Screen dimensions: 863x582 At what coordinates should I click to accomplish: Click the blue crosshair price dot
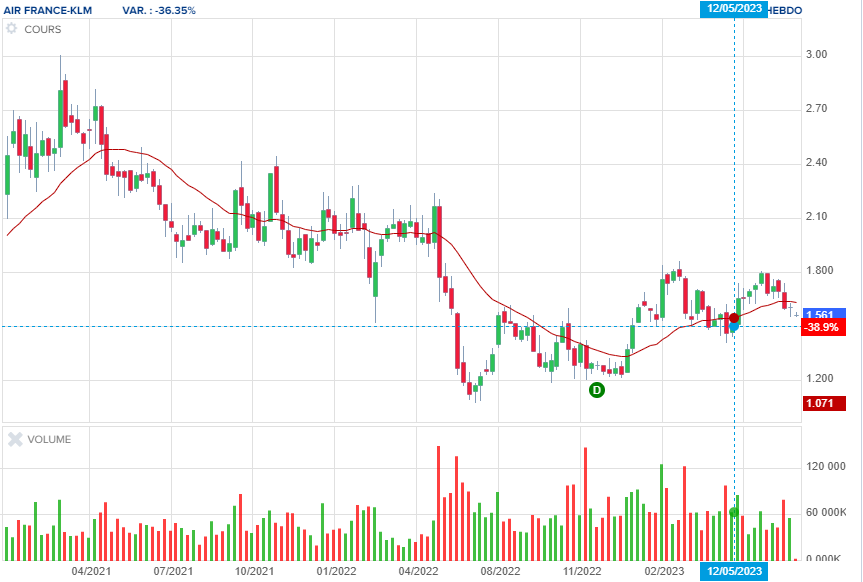pyautogui.click(x=734, y=326)
